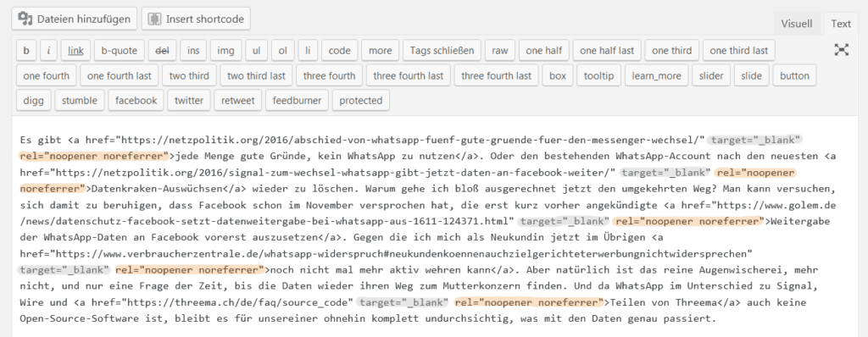Insert ordered list with ol button
The height and width of the screenshot is (337, 868).
283,50
